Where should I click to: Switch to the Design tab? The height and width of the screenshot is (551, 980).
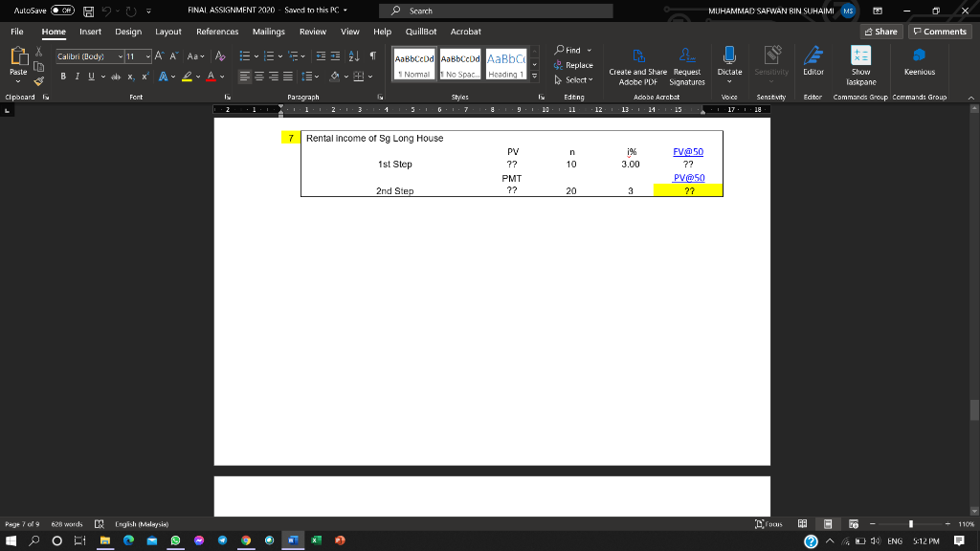click(128, 32)
